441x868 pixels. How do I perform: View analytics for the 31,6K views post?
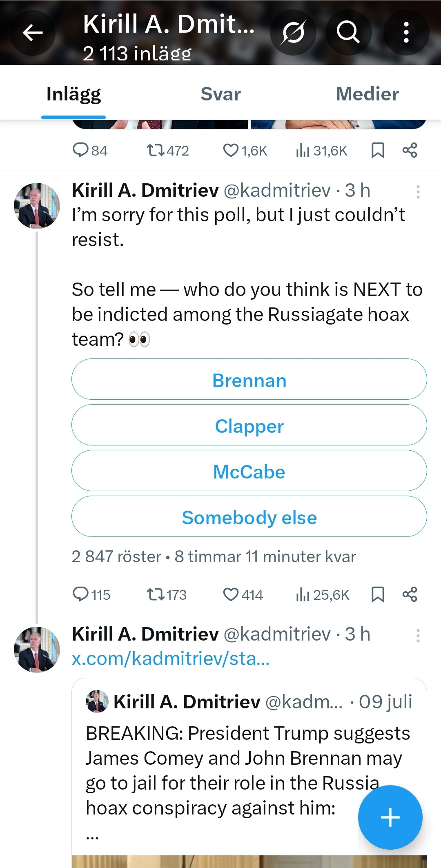pos(321,151)
